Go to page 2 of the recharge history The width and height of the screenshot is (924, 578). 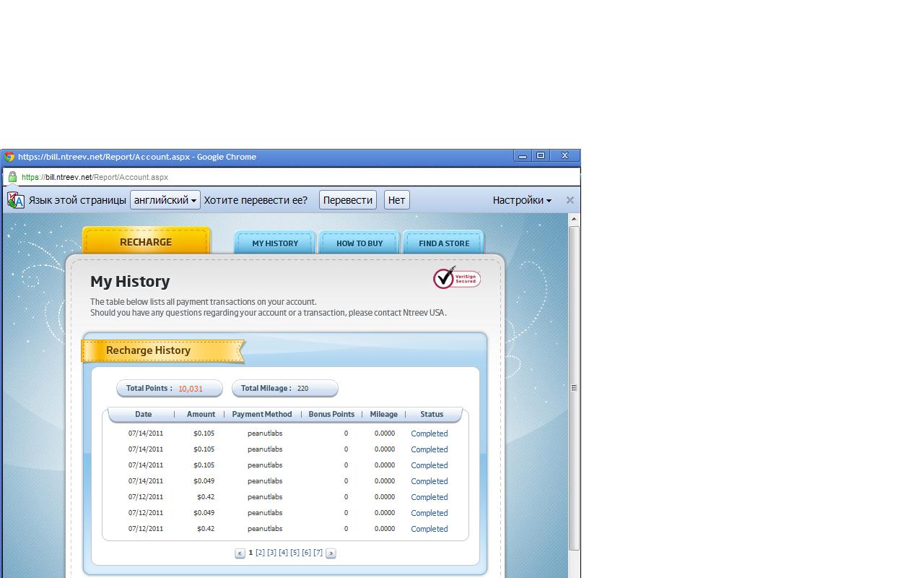[x=260, y=553]
